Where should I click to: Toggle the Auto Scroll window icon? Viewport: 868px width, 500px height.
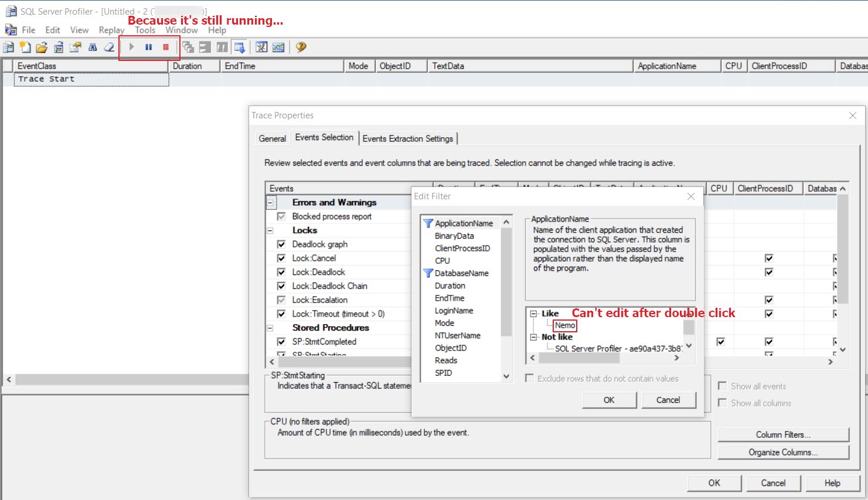coord(239,47)
